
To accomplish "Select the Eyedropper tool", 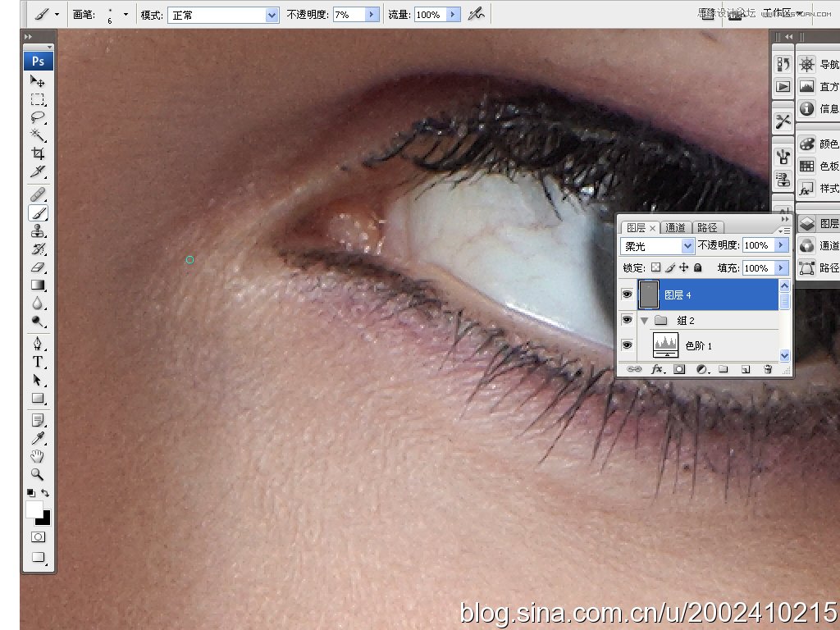I will pyautogui.click(x=38, y=438).
